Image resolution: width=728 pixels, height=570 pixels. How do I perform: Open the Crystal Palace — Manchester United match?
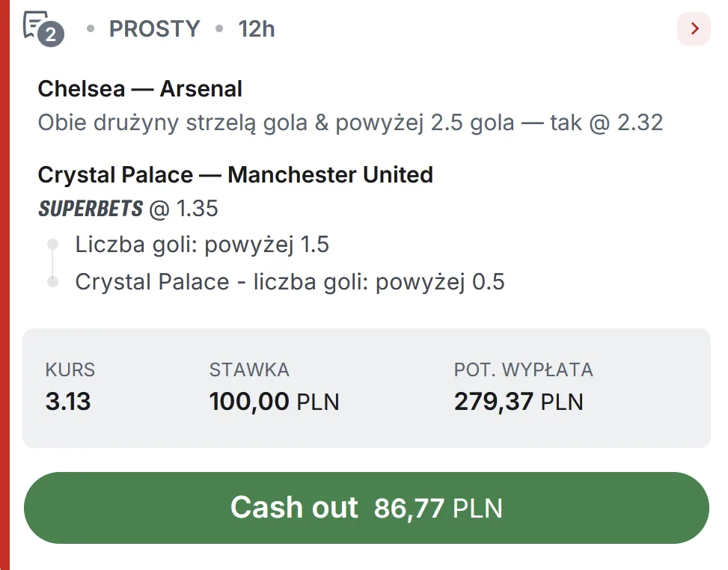(235, 174)
